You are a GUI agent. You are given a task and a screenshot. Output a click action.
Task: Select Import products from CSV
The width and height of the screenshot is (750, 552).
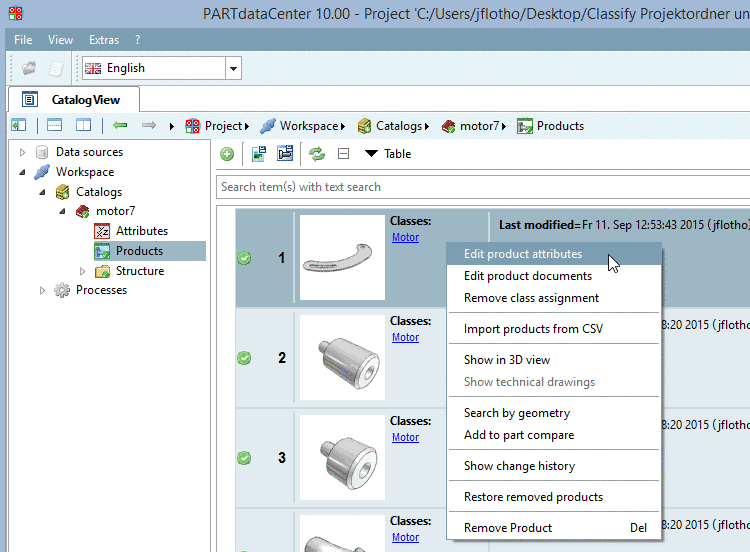click(x=533, y=329)
